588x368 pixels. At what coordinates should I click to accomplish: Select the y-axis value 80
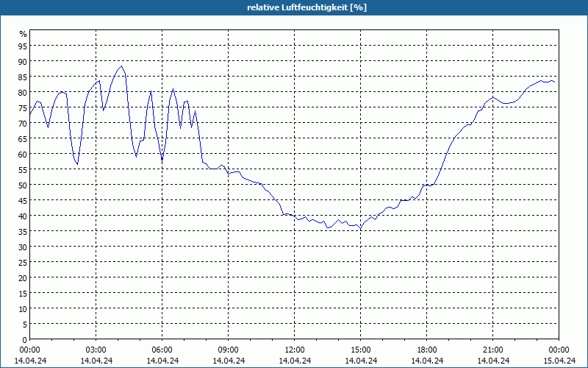[x=23, y=93]
